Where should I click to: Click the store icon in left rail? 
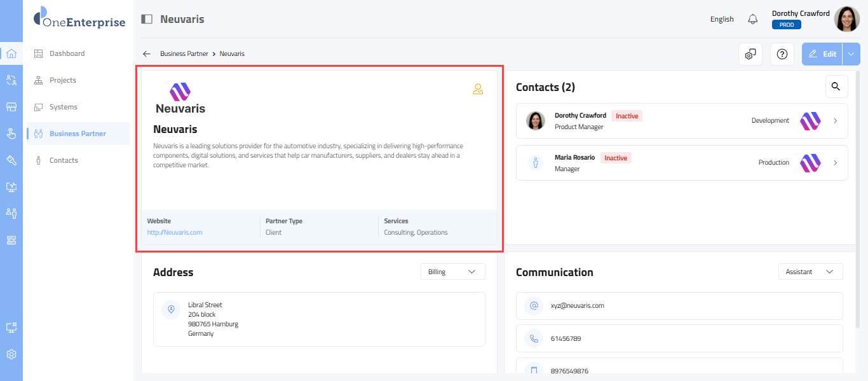coord(11,107)
